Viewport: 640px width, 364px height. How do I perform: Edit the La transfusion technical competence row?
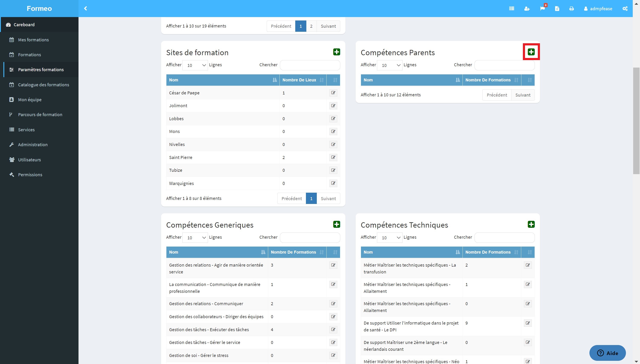click(528, 265)
